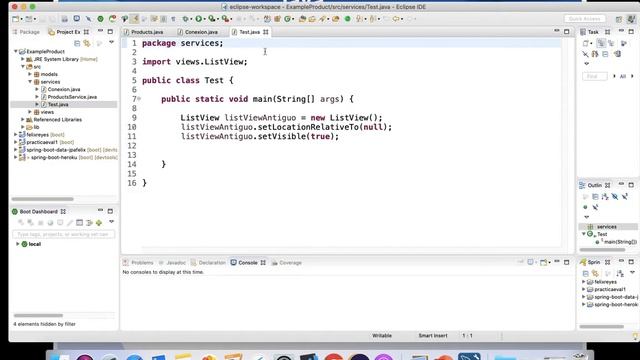Expand the views package
640x360 pixels.
pos(30,112)
